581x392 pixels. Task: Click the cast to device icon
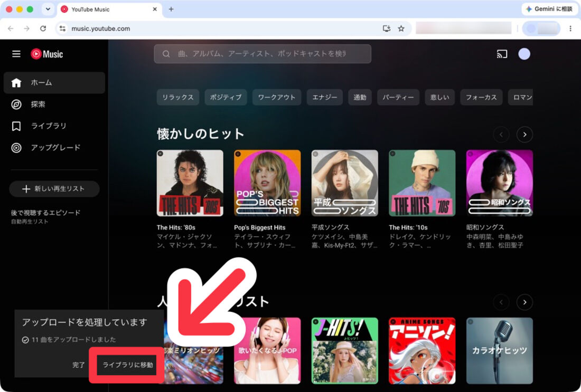click(502, 54)
